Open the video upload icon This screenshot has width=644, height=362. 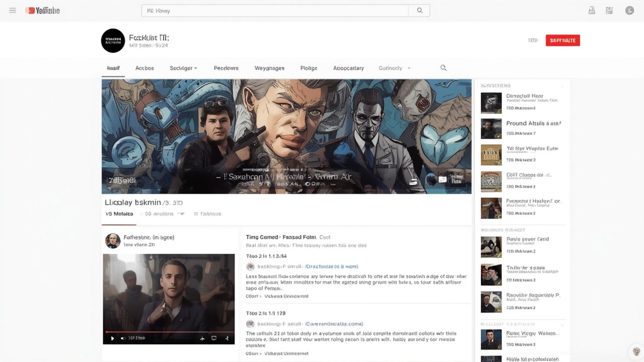click(591, 10)
